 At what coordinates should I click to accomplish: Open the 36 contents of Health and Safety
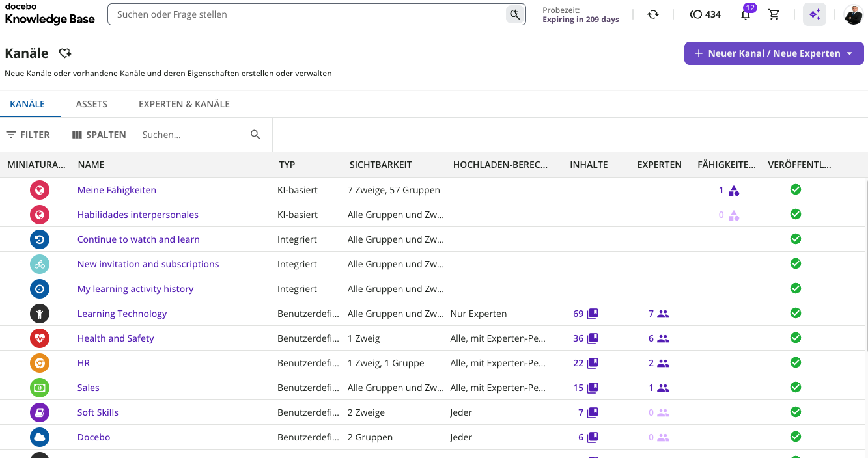[x=585, y=338]
